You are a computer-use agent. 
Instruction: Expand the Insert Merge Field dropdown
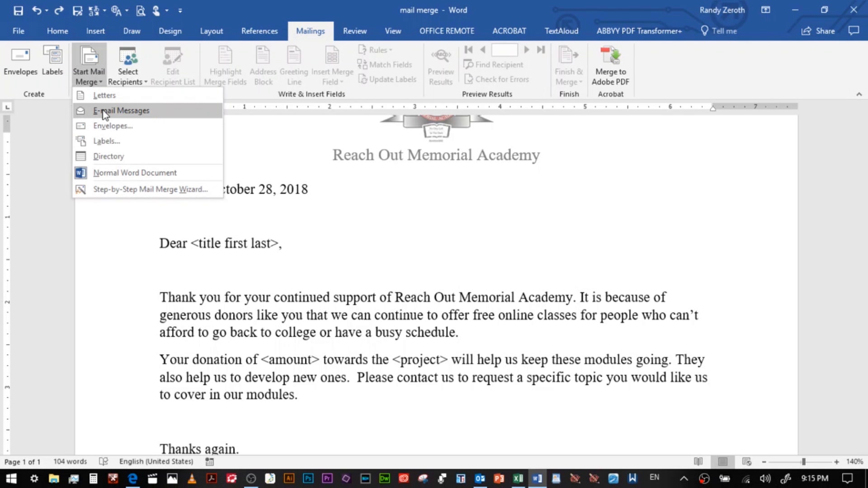click(x=331, y=64)
